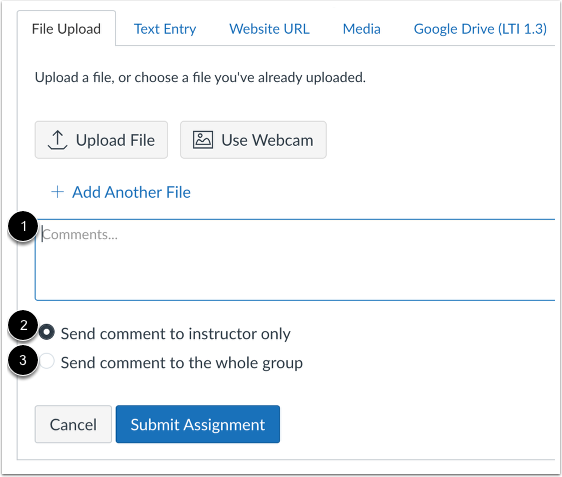Cancel the assignment submission
562x477 pixels.
pyautogui.click(x=73, y=424)
